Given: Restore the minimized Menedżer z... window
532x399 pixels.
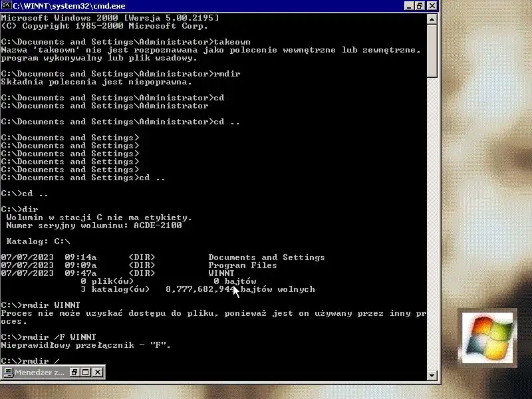Looking at the screenshot, I should [74, 372].
